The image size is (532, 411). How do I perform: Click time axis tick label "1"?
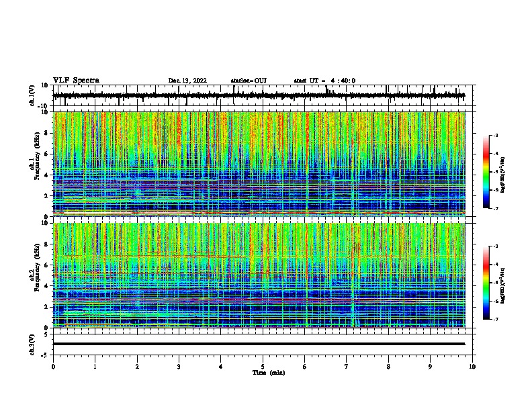(x=95, y=367)
